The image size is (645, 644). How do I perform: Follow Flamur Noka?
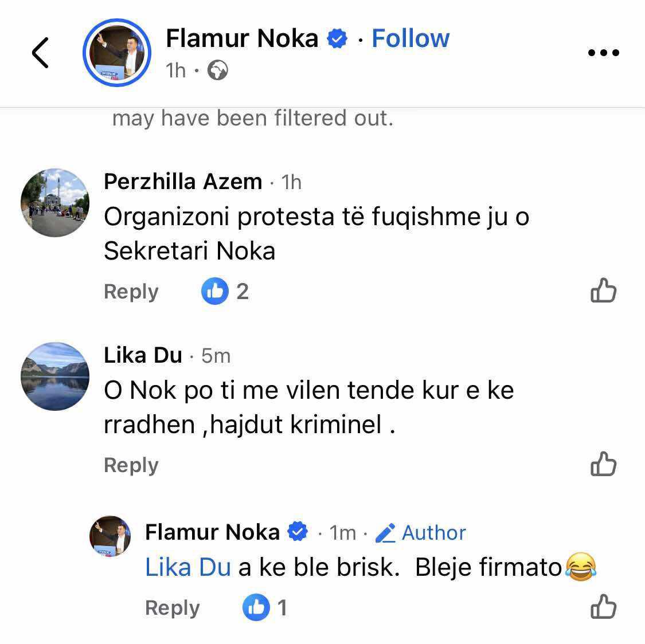[x=411, y=38]
